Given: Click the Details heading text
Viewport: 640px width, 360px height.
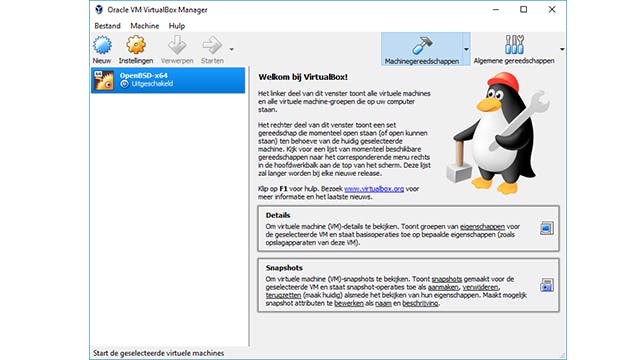Looking at the screenshot, I should pyautogui.click(x=278, y=215).
